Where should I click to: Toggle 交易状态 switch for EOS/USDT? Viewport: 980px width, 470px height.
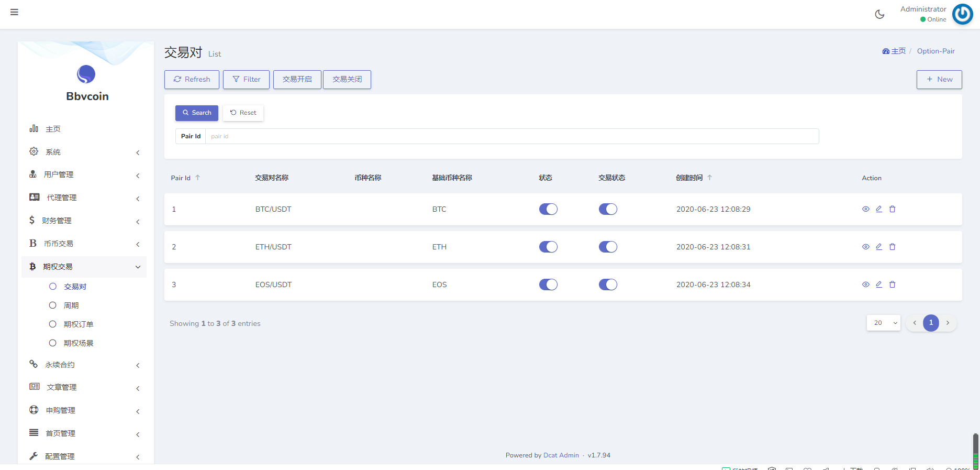[608, 285]
